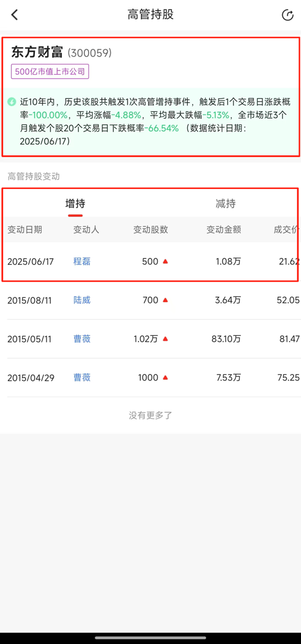
Task: Tap the -100.00% probability figure
Action: point(48,114)
